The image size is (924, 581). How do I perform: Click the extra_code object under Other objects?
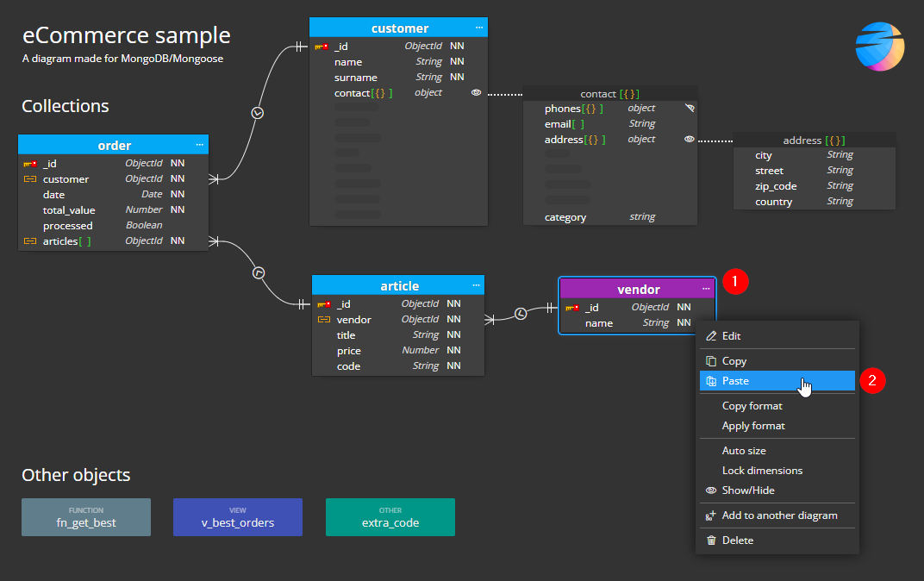pos(390,515)
